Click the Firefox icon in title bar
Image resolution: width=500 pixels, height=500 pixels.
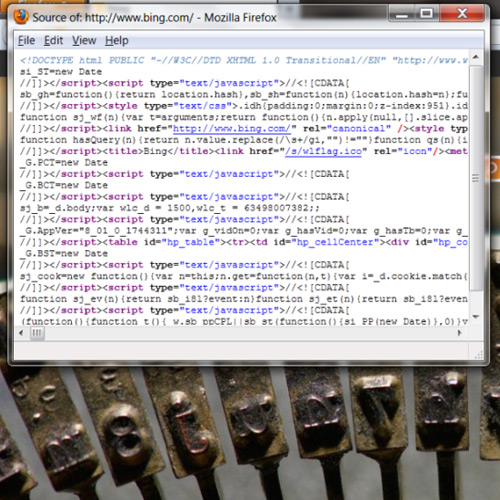click(x=21, y=17)
